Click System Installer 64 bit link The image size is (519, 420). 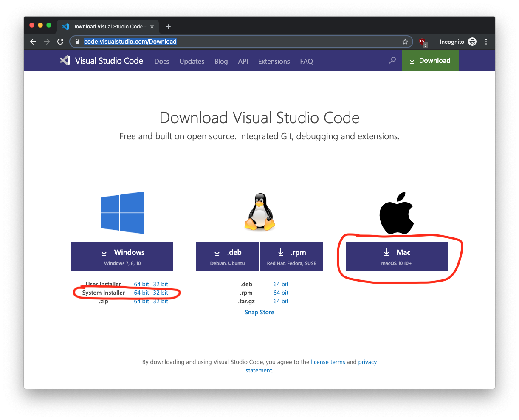pos(141,293)
